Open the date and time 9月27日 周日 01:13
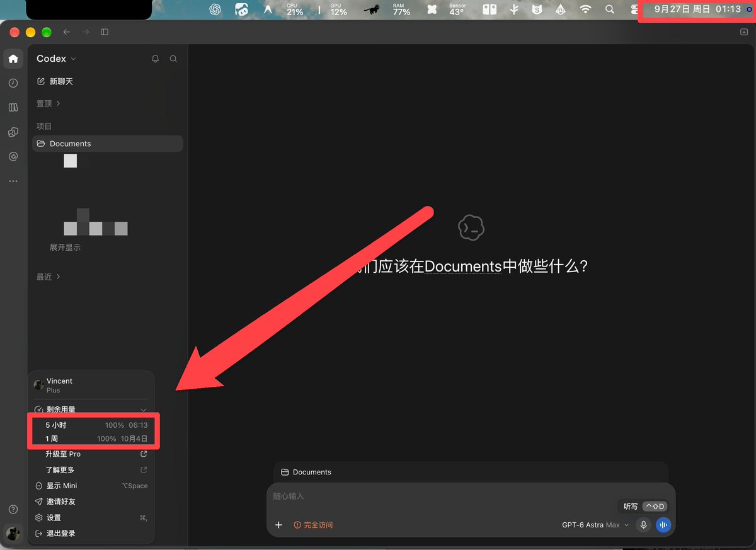Viewport: 756px width, 550px height. tap(697, 9)
